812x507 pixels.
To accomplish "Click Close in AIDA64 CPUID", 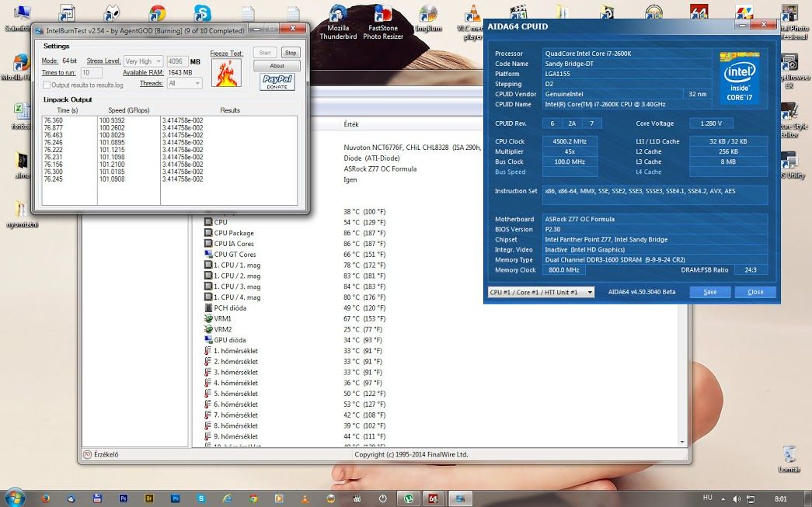I will pos(755,292).
